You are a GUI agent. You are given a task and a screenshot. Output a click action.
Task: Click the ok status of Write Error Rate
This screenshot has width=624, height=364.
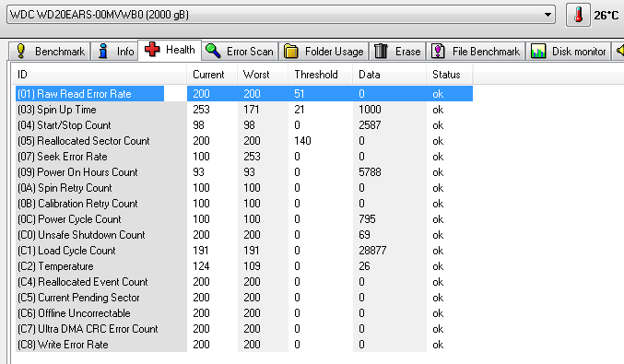pos(438,345)
